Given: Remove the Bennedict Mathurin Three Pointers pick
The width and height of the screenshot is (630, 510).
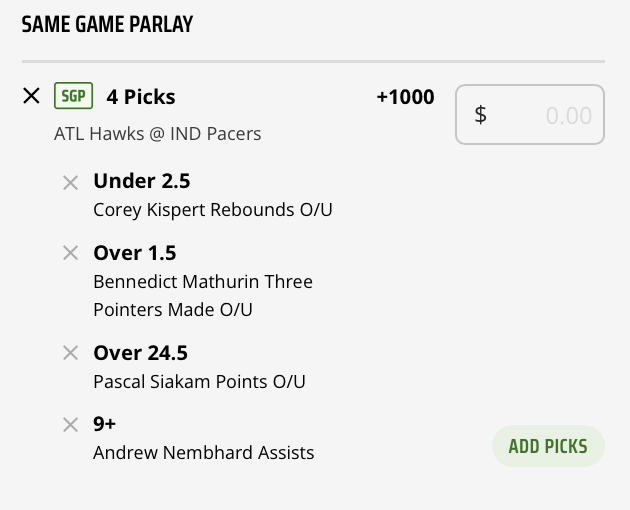Looking at the screenshot, I should (70, 253).
